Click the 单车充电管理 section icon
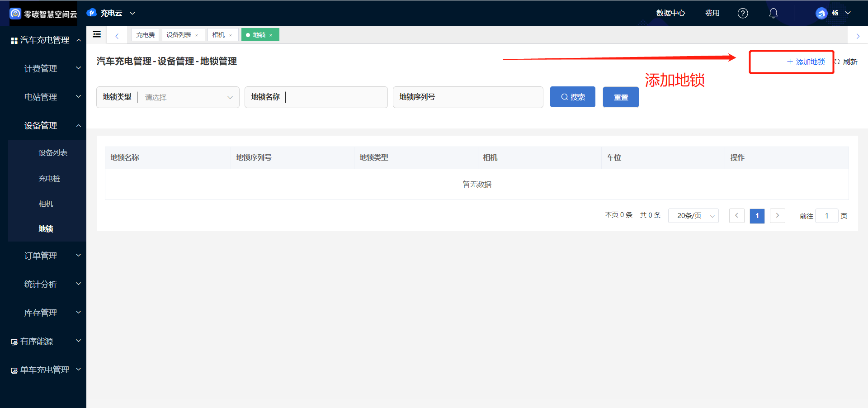This screenshot has width=868, height=408. pos(14,371)
